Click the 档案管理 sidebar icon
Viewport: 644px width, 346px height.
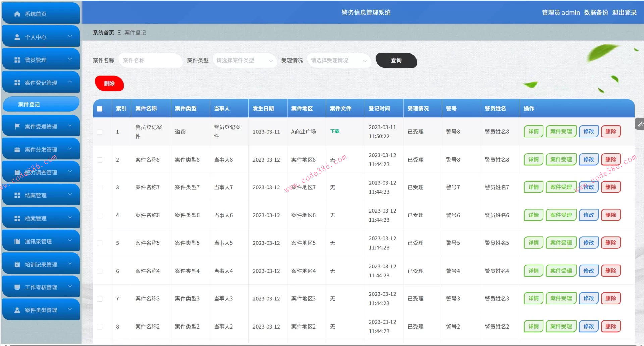tap(17, 218)
